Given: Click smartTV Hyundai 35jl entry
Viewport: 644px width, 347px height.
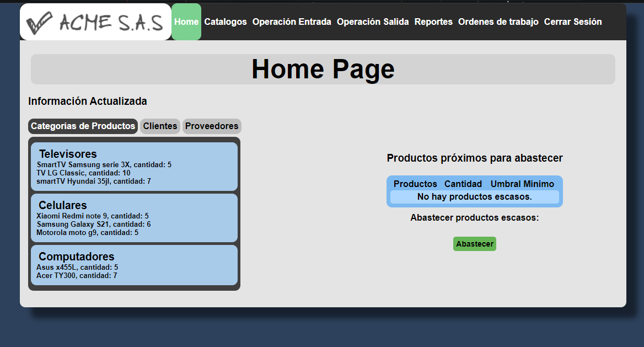Looking at the screenshot, I should tap(94, 181).
